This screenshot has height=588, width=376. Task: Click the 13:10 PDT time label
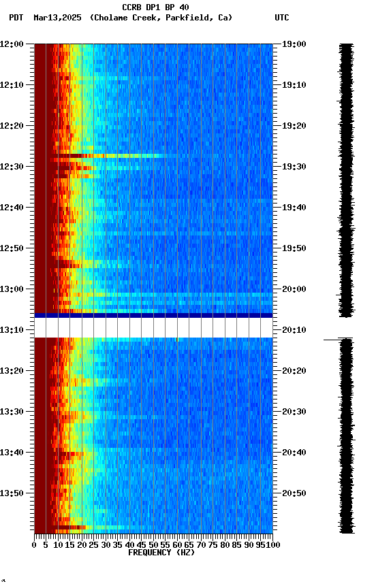pos(12,330)
